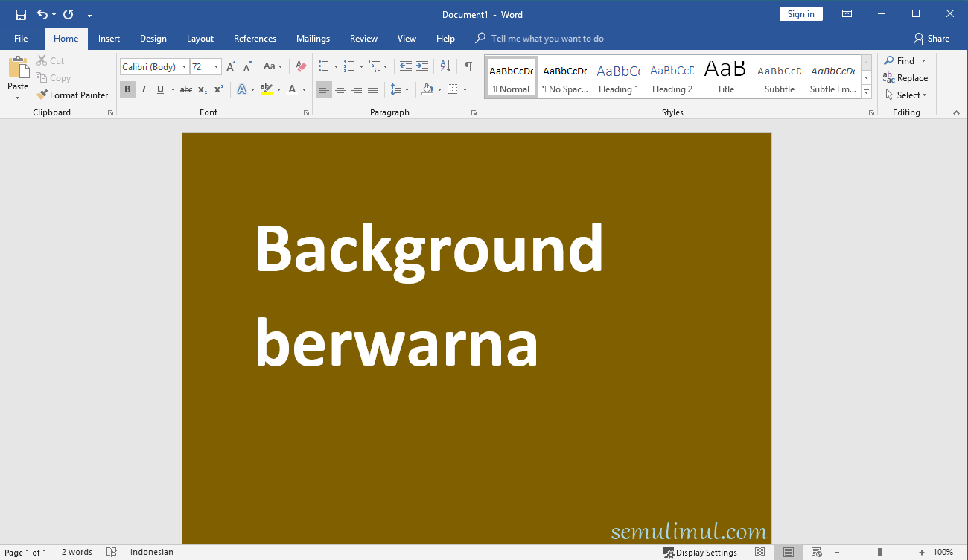Click Replace in the Editing group
This screenshot has width=968, height=560.
905,78
